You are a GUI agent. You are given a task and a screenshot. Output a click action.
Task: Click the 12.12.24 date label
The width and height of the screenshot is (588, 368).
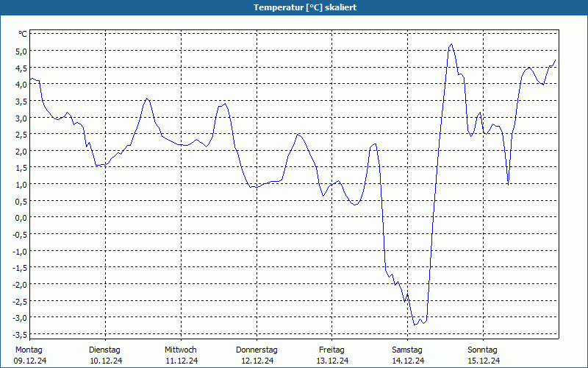257,361
